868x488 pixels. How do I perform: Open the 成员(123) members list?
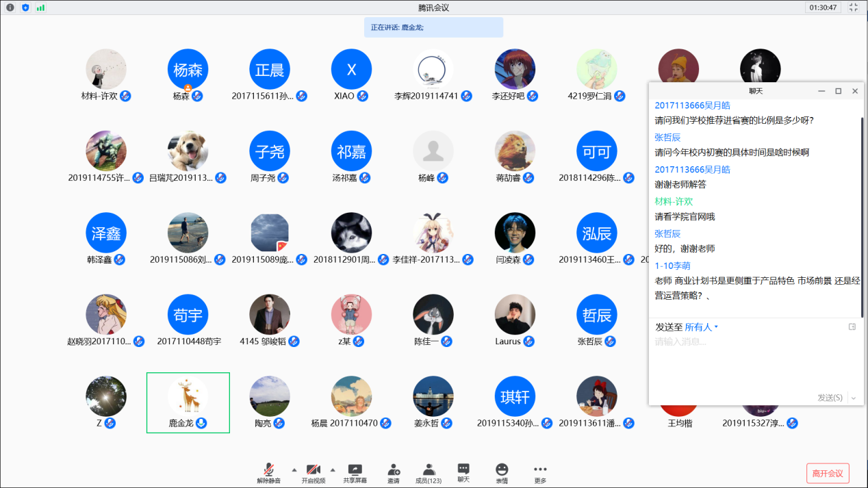(429, 470)
